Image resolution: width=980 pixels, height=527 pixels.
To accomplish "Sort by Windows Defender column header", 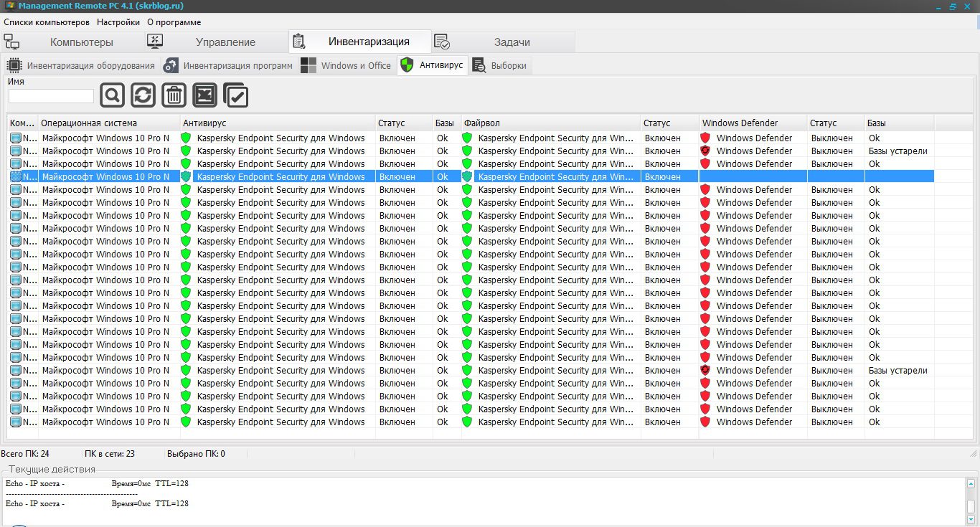I will [753, 123].
